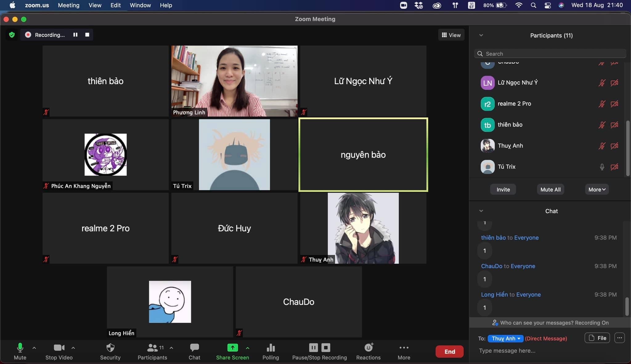
Task: Open the More dropdown in Participants panel
Action: pyautogui.click(x=597, y=190)
